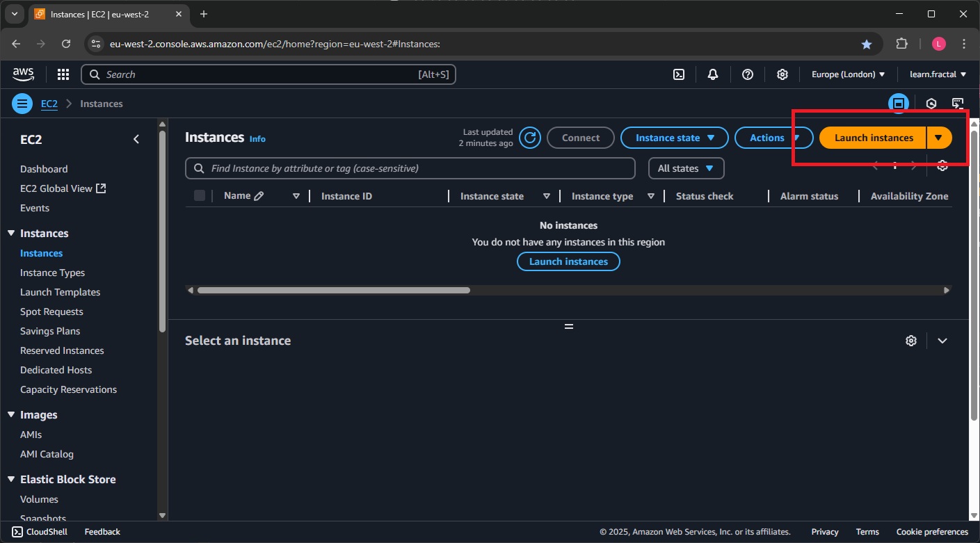The height and width of the screenshot is (543, 980).
Task: Collapse the EC2 navigation sidebar
Action: (x=136, y=139)
